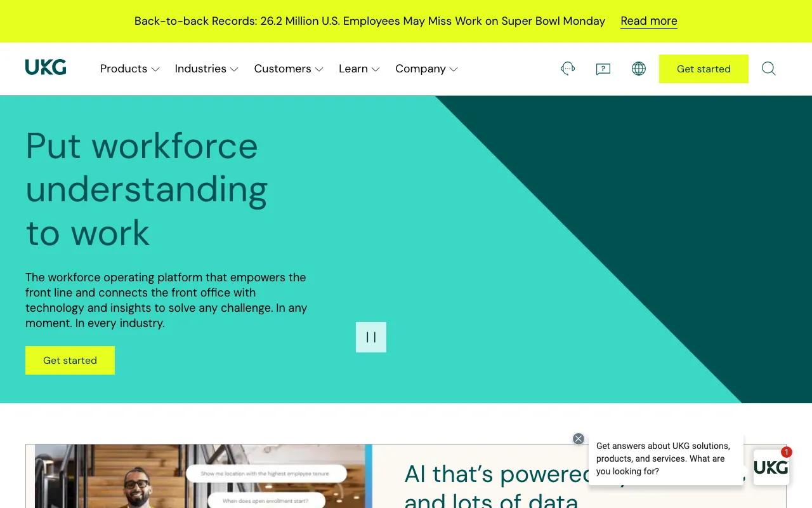Open the question chat bubble icon
This screenshot has height=508, width=812.
(x=603, y=69)
